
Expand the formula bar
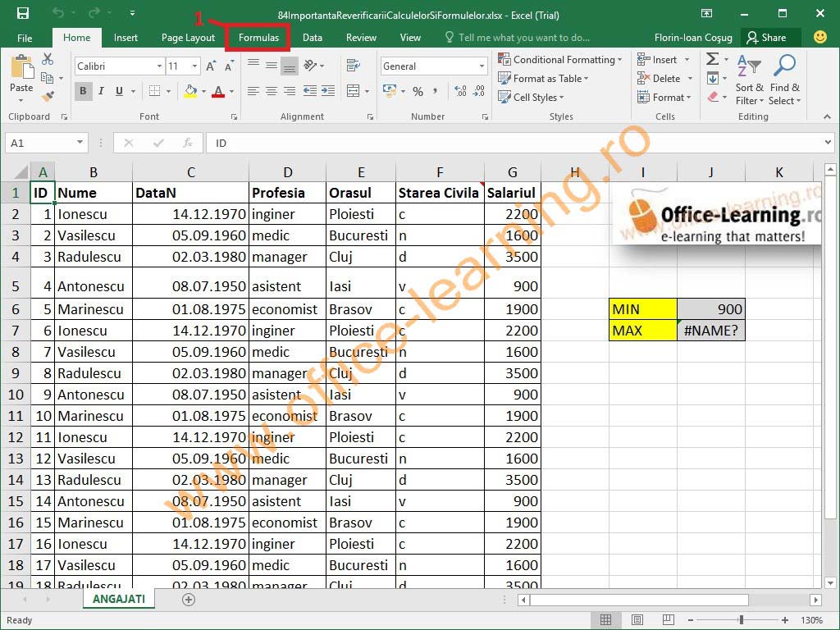click(829, 143)
